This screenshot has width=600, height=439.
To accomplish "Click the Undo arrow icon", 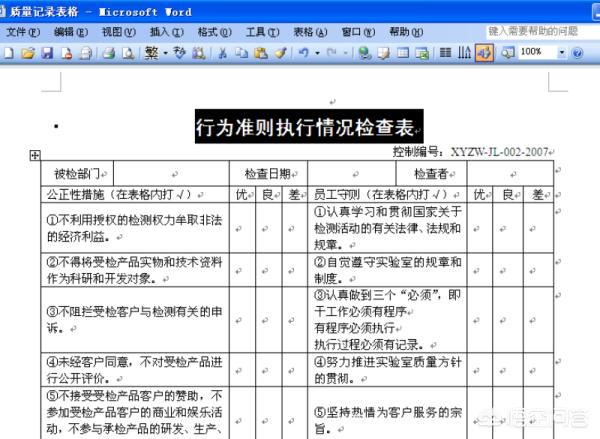I will pyautogui.click(x=304, y=53).
